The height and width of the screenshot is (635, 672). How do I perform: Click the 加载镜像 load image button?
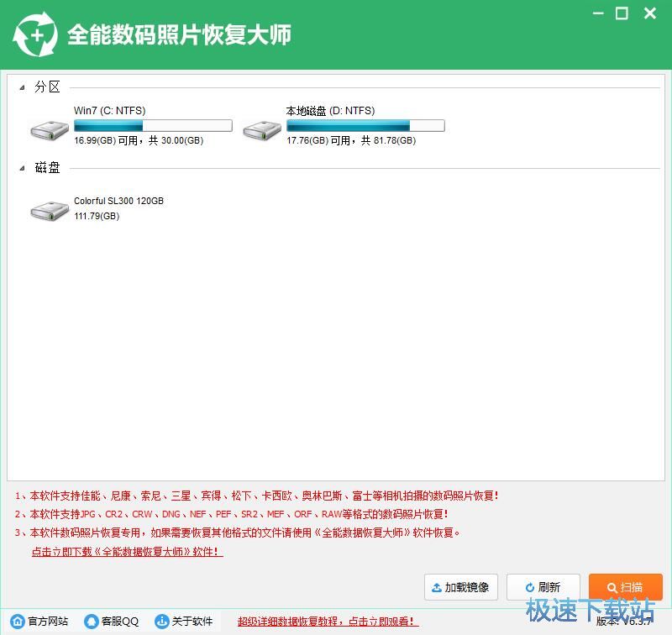point(460,587)
